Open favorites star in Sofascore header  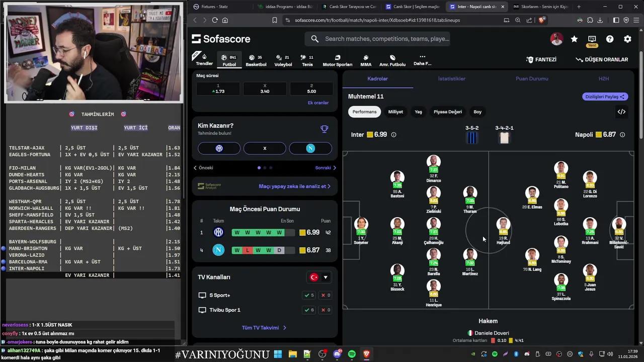pos(574,39)
